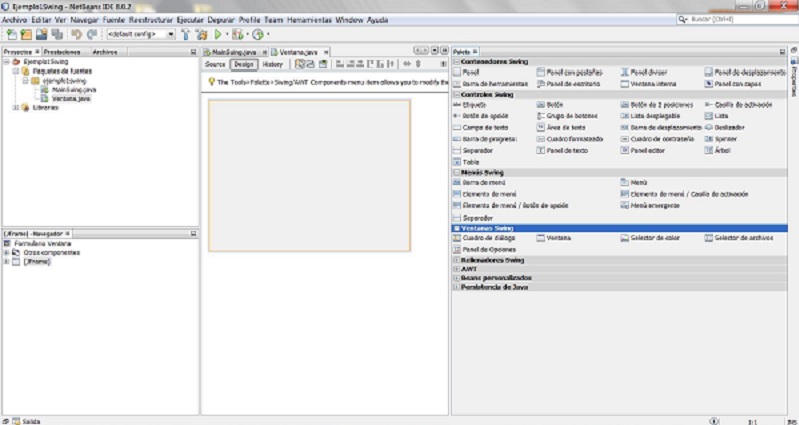Run the project with green play icon
This screenshot has height=425, width=799.
pos(218,34)
